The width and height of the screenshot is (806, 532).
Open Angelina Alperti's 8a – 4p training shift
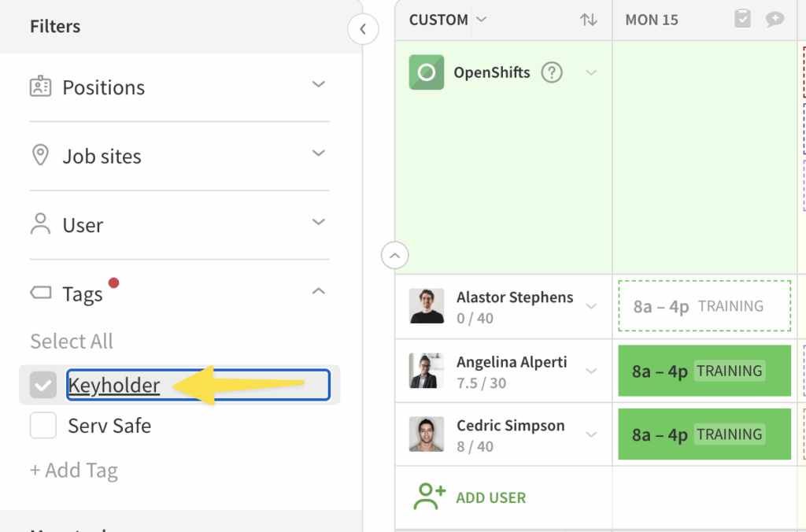tap(704, 371)
